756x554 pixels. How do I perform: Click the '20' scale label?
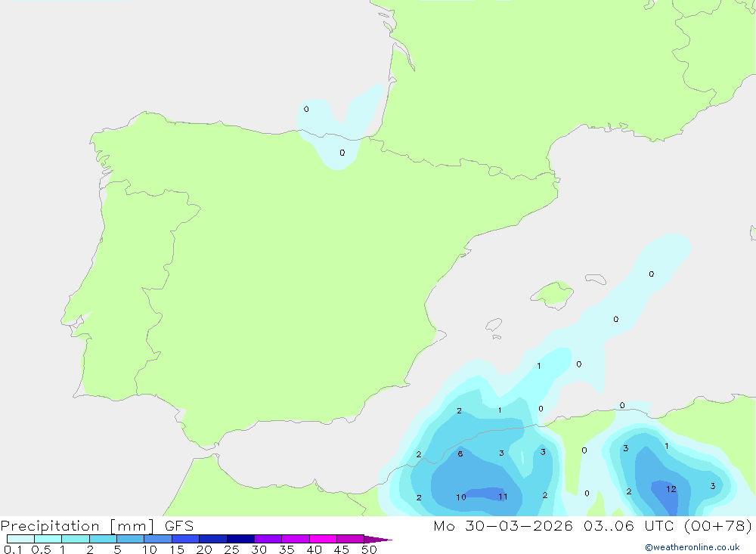pyautogui.click(x=204, y=549)
